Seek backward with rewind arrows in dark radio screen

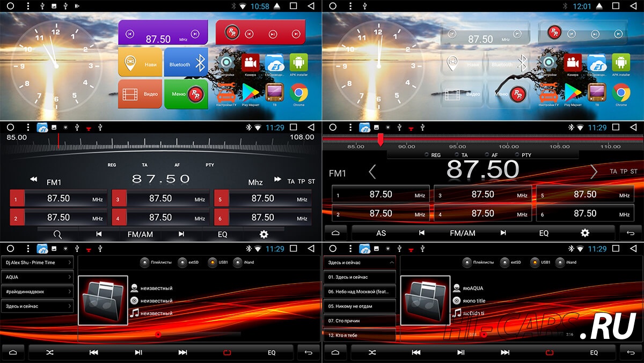(x=33, y=179)
